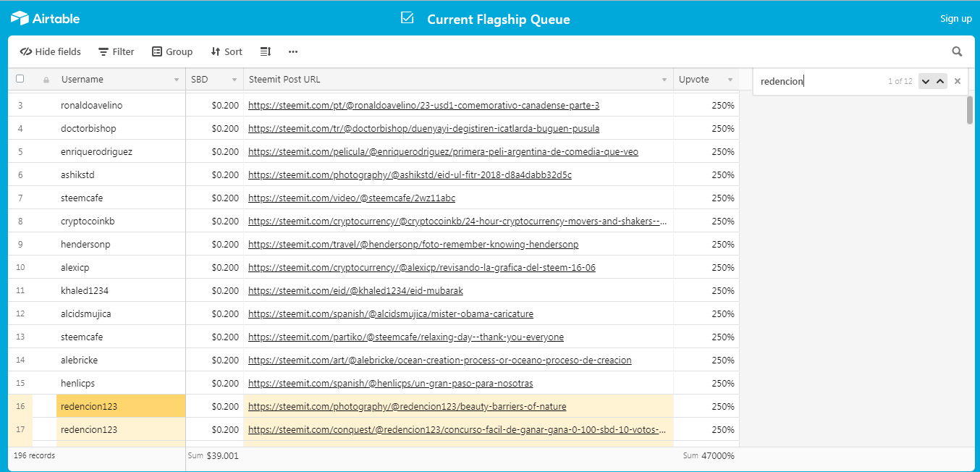Open hendersonp's travel post link
Viewport: 980px width, 472px height.
click(413, 245)
